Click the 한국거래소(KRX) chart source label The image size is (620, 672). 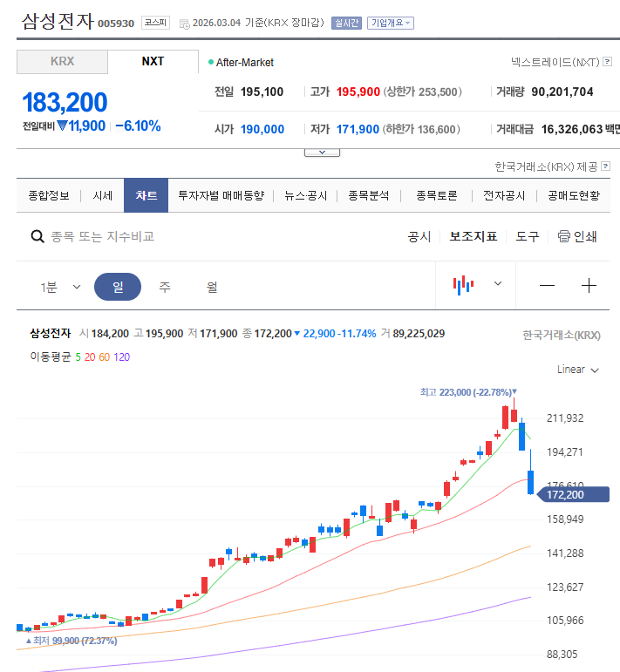[562, 336]
